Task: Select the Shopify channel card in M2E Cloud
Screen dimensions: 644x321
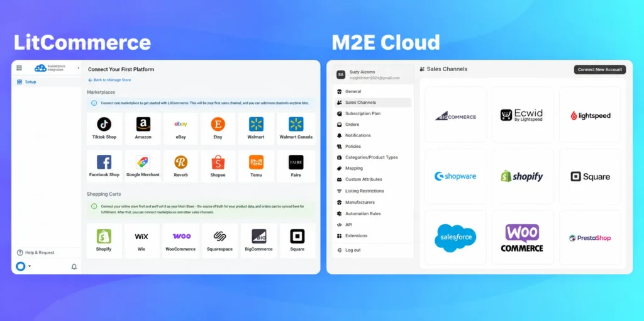Action: pyautogui.click(x=523, y=176)
